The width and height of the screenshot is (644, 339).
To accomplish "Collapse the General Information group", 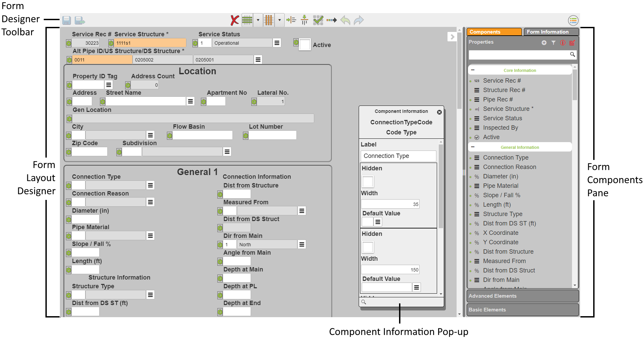I will coord(473,147).
